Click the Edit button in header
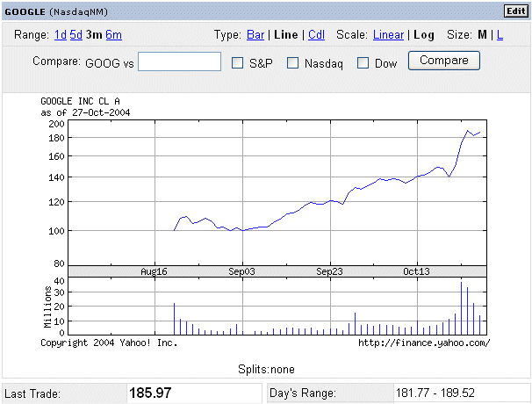 pyautogui.click(x=516, y=11)
